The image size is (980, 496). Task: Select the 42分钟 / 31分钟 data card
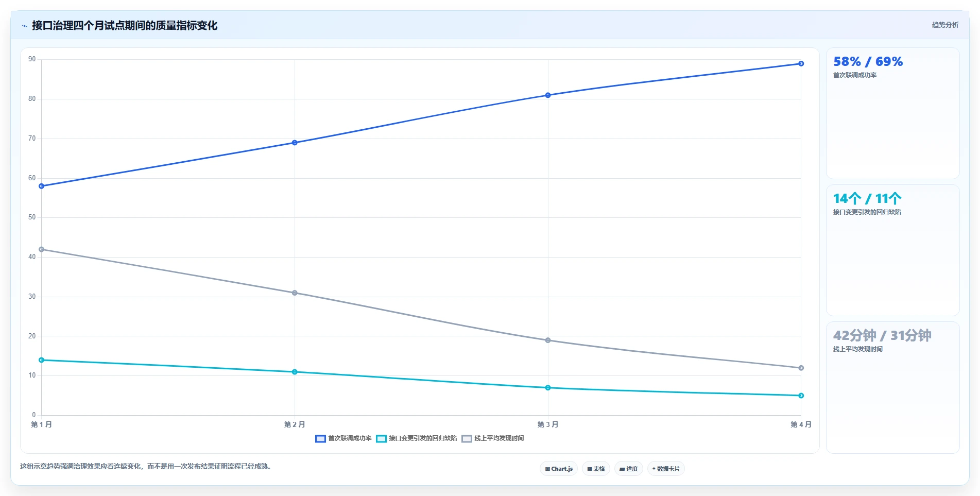[892, 387]
